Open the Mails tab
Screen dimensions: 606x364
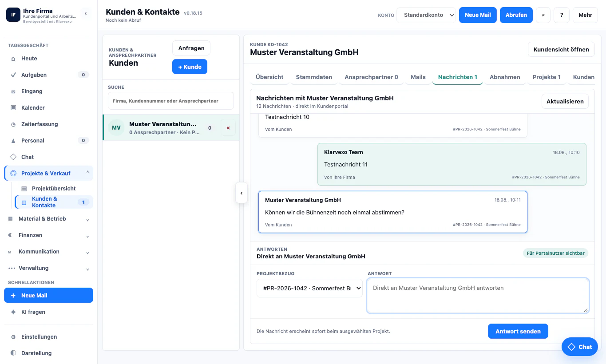click(x=418, y=77)
